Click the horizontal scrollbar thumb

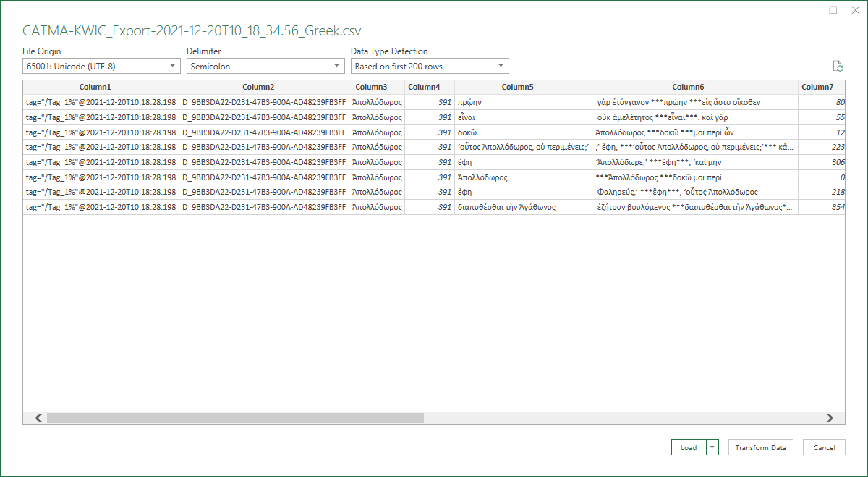(x=231, y=418)
